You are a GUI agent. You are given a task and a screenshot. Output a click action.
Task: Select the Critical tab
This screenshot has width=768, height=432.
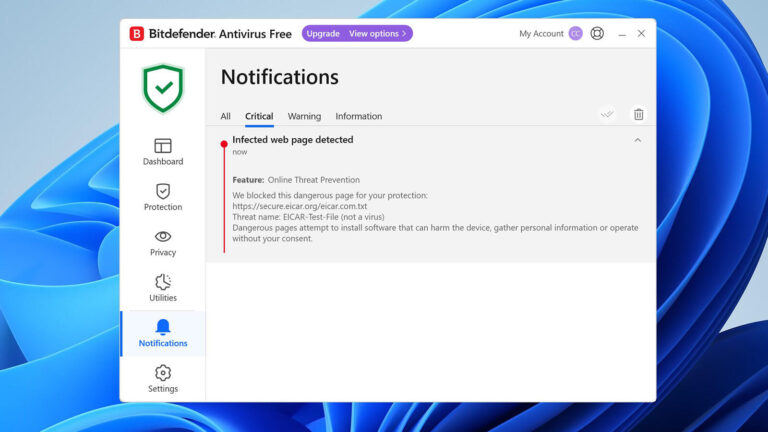(259, 116)
